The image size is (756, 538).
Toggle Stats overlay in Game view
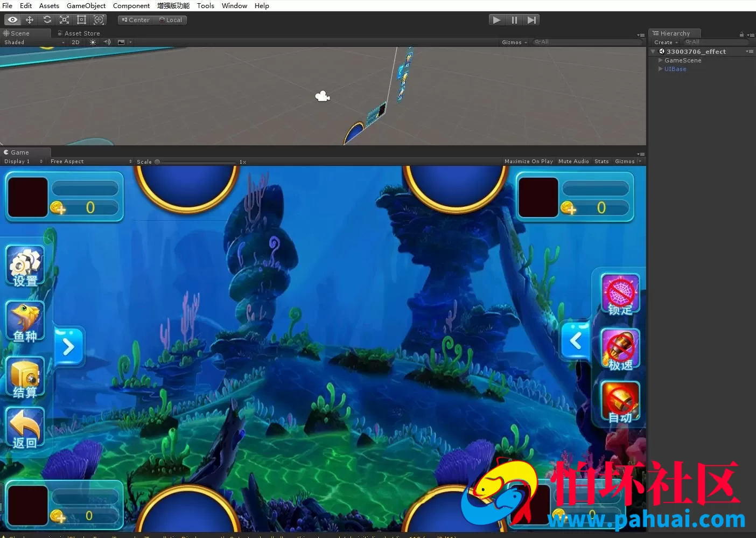[601, 162]
